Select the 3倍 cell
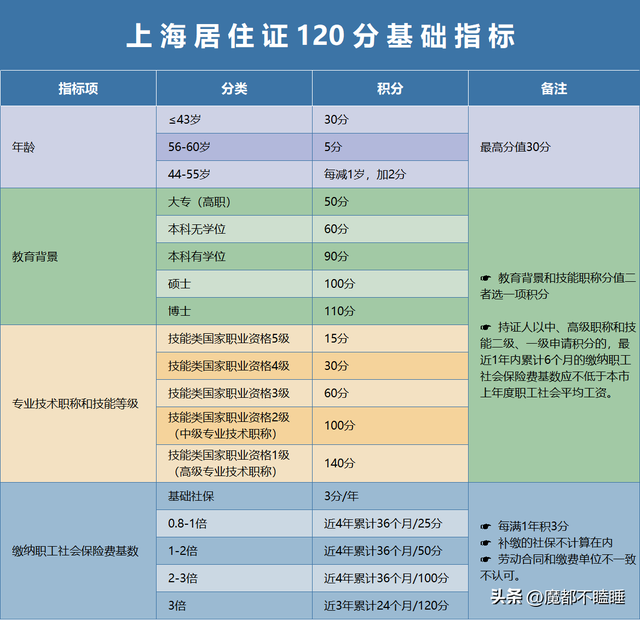This screenshot has height=620, width=640. 234,605
